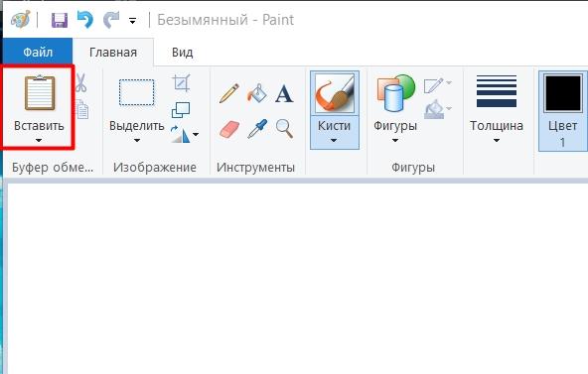Image resolution: width=588 pixels, height=374 pixels.
Task: Select the Eraser tool
Action: point(229,129)
